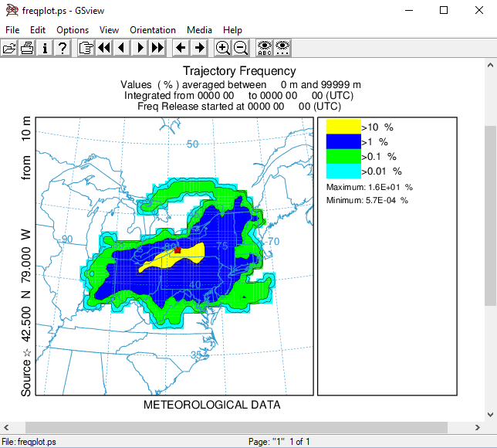Image resolution: width=497 pixels, height=448 pixels.
Task: Go to next page triangle icon
Action: point(140,48)
